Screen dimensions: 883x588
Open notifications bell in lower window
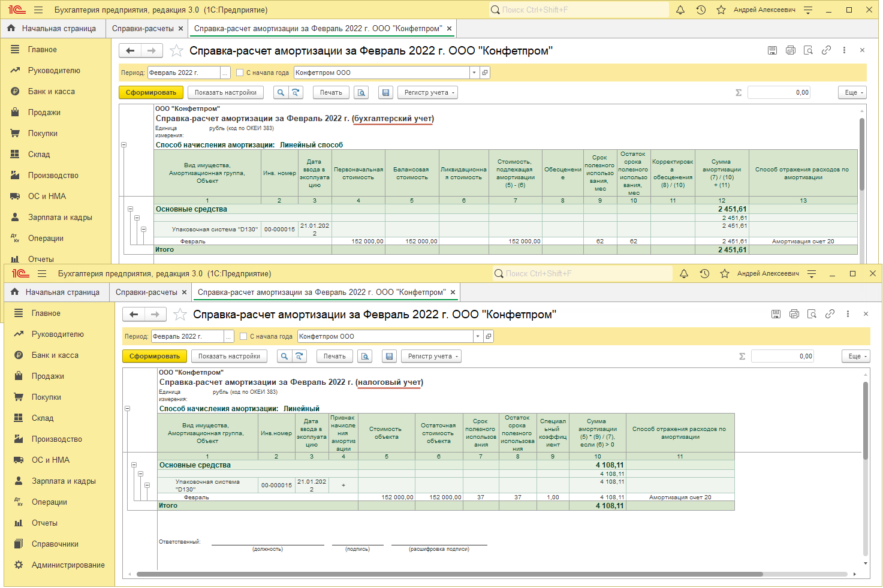click(x=684, y=273)
